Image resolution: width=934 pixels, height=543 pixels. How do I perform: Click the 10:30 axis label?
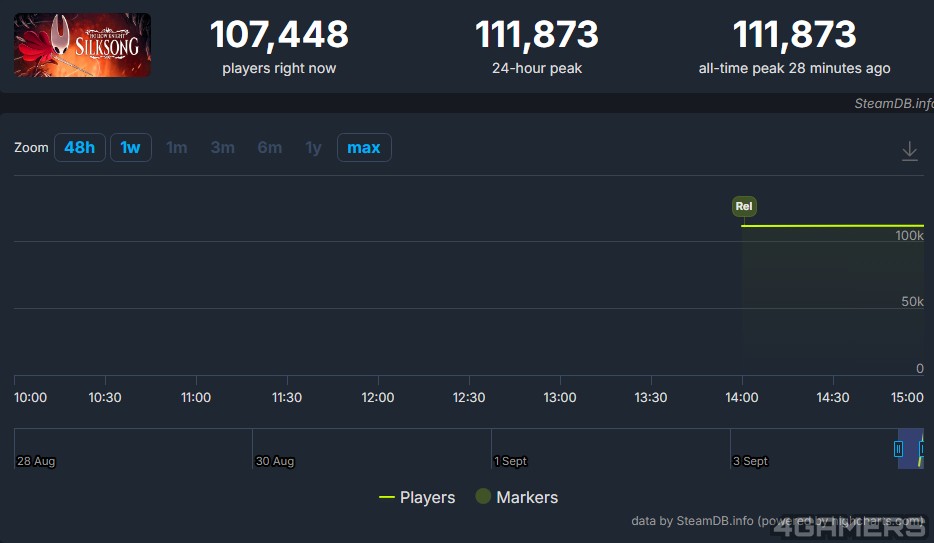pyautogui.click(x=105, y=397)
